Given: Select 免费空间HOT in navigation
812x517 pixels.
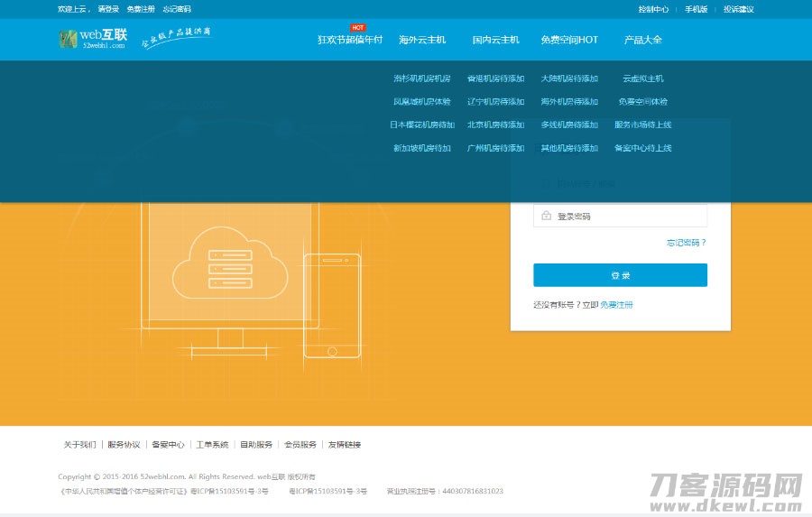Looking at the screenshot, I should [x=568, y=40].
